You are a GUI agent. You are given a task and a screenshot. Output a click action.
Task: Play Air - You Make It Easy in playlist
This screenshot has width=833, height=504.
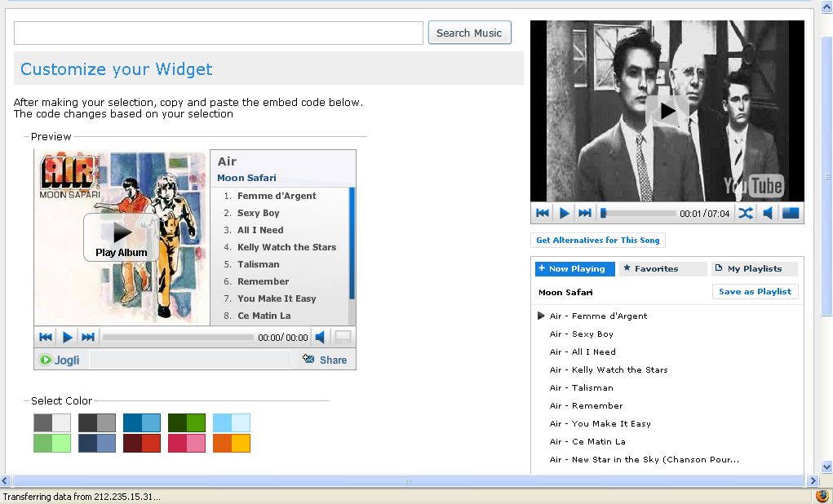point(600,424)
